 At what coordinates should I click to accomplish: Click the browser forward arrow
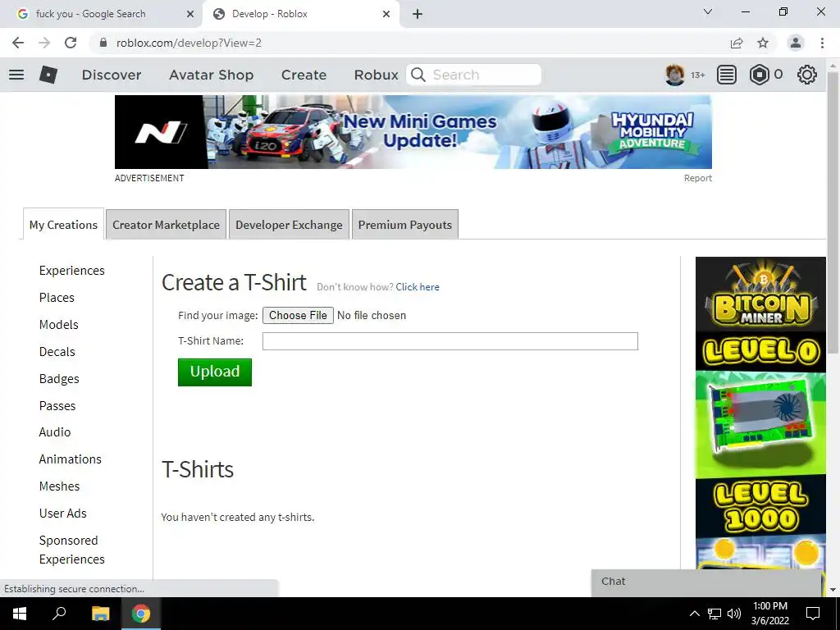point(44,43)
